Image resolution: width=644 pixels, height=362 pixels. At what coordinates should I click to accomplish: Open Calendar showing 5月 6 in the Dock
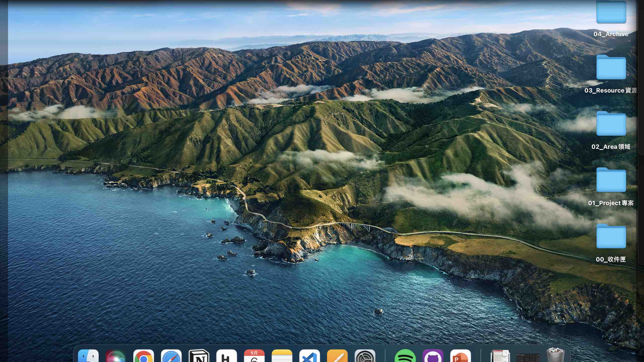click(254, 356)
